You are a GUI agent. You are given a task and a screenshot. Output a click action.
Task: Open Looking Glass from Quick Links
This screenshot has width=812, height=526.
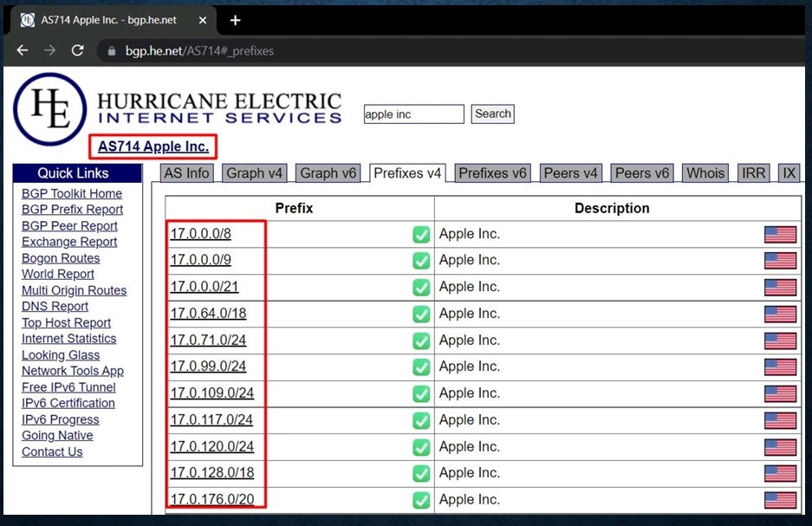(61, 354)
